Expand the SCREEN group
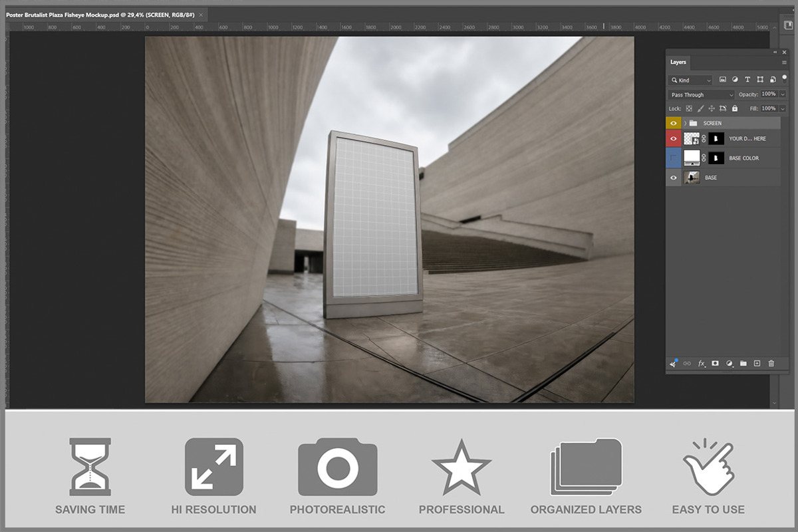 (x=685, y=123)
